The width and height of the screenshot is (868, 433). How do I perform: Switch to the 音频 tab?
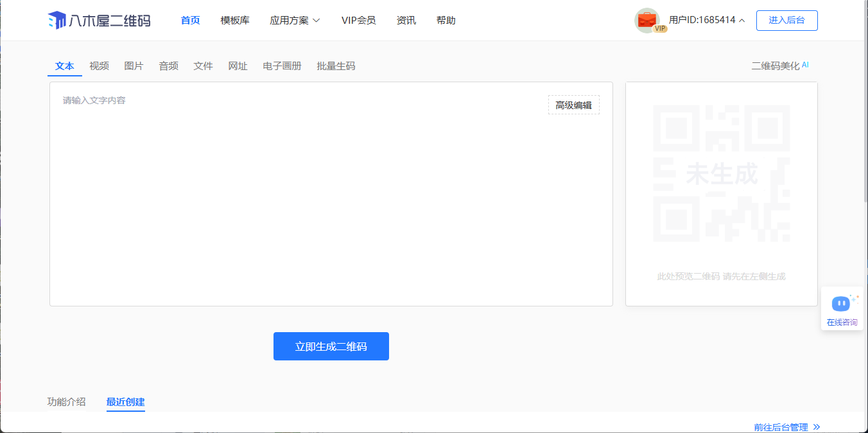click(169, 66)
